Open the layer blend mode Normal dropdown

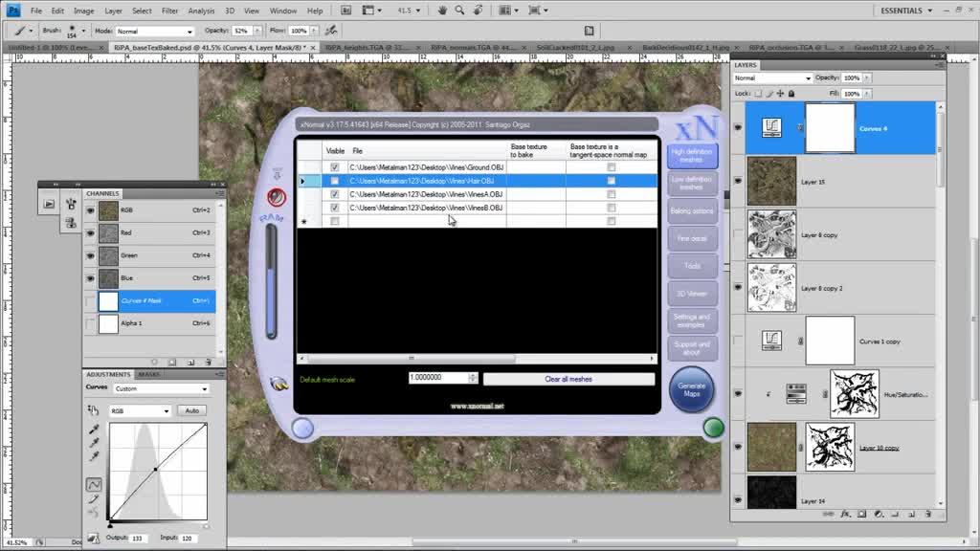click(772, 78)
